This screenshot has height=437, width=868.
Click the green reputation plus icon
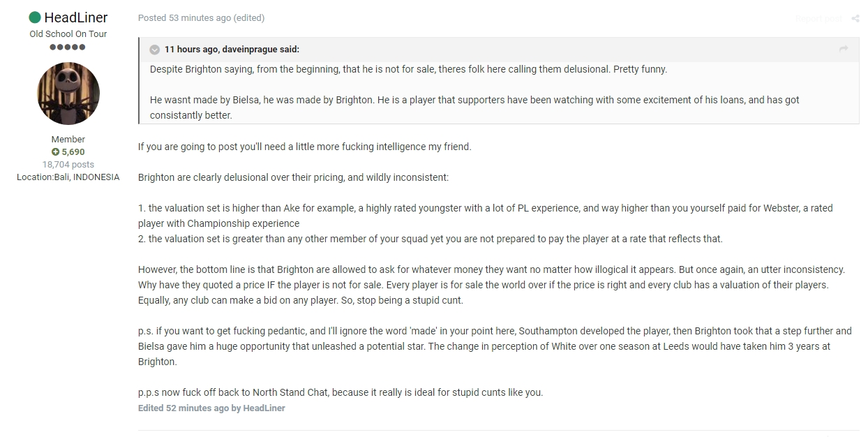tap(55, 152)
